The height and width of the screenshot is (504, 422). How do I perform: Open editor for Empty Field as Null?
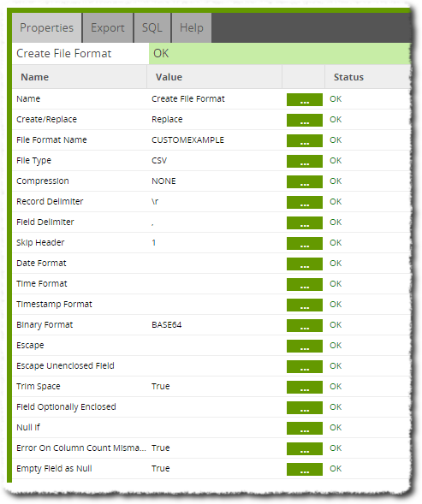point(304,469)
